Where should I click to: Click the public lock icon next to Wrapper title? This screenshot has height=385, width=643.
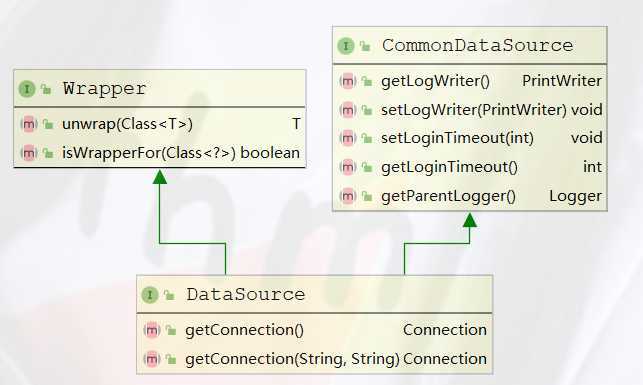pos(46,89)
